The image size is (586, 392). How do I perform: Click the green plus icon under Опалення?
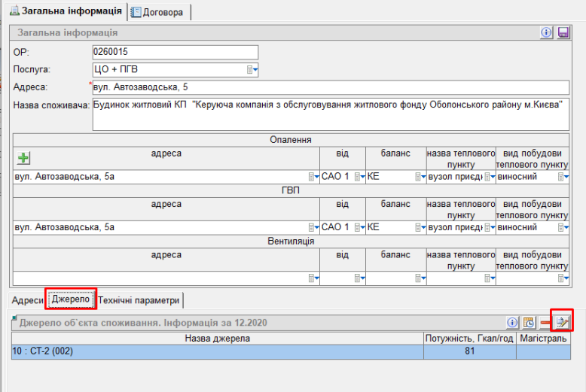(24, 158)
